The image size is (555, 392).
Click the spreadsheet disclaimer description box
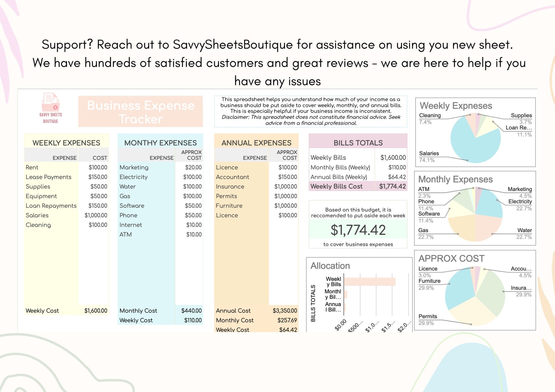click(311, 111)
